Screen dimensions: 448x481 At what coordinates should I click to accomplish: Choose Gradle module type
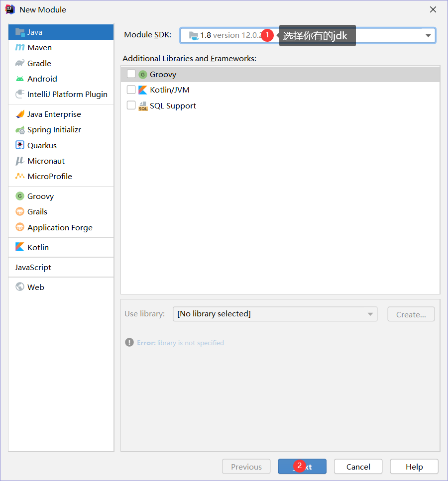click(61, 63)
